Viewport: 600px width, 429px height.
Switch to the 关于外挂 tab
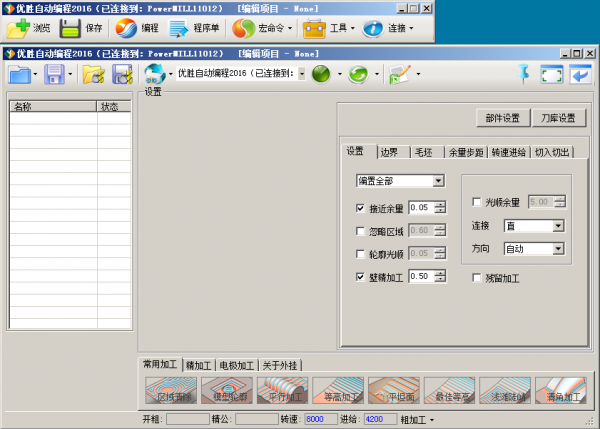[280, 365]
